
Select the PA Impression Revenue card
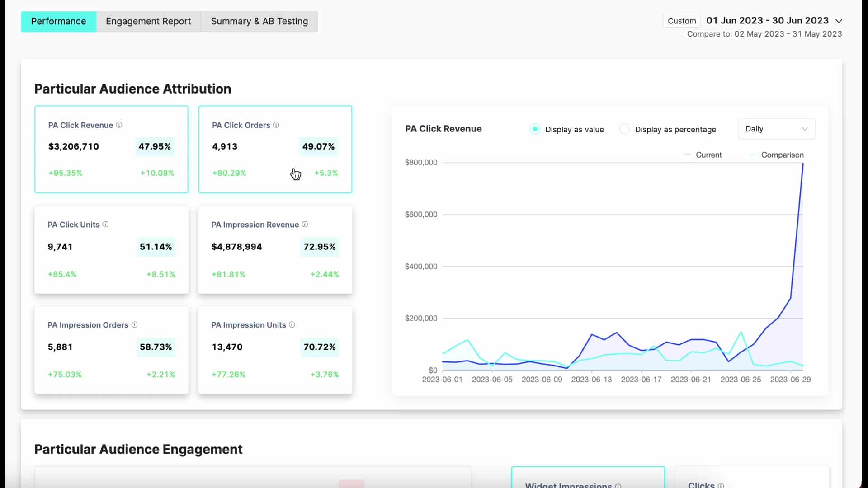(x=275, y=249)
